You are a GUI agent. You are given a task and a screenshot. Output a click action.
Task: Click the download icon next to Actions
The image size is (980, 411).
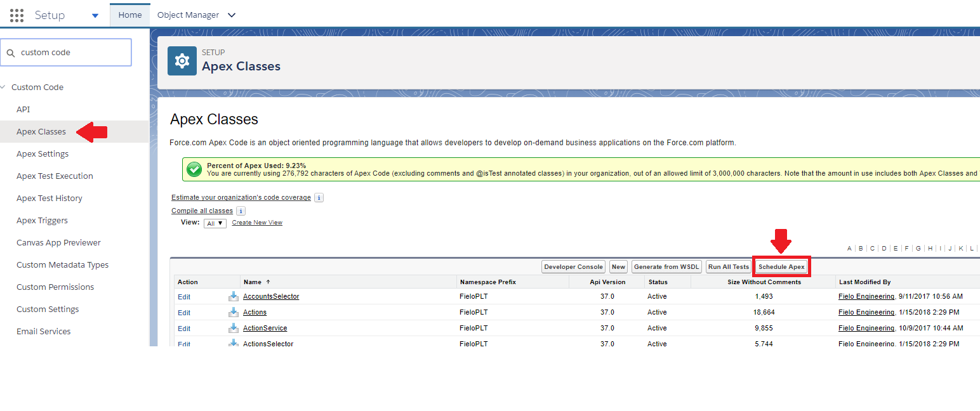[233, 312]
